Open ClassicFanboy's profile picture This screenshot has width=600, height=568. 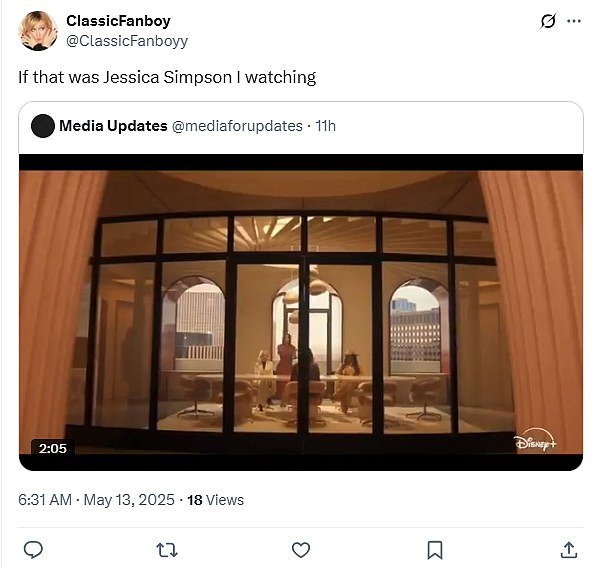[x=38, y=31]
